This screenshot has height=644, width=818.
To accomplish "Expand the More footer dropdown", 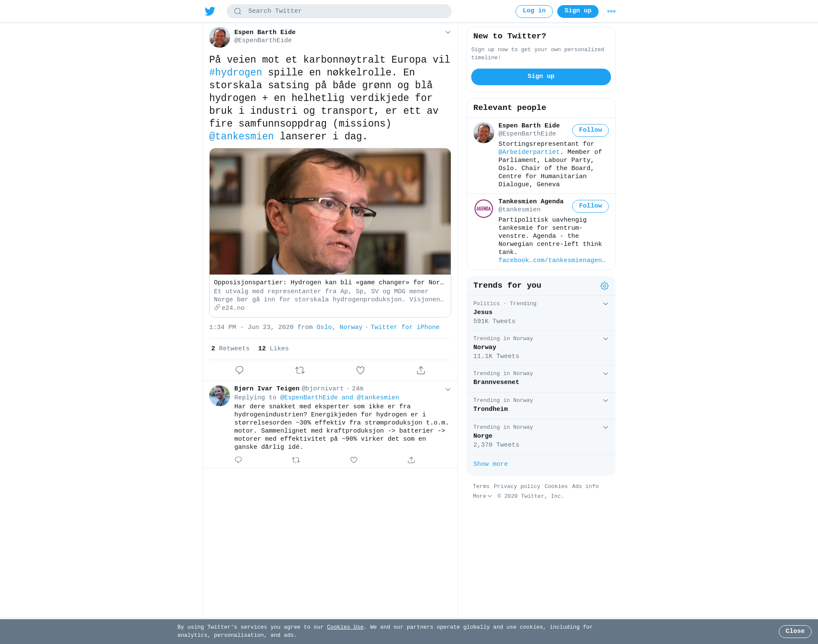I will [x=482, y=497].
